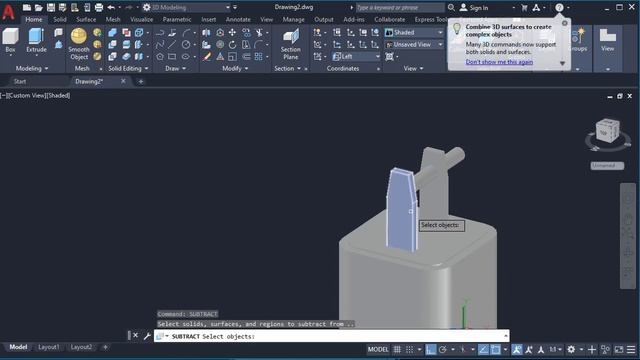Click the Solid Subtract icon in Solid Editing
The width and height of the screenshot is (640, 360).
click(112, 44)
